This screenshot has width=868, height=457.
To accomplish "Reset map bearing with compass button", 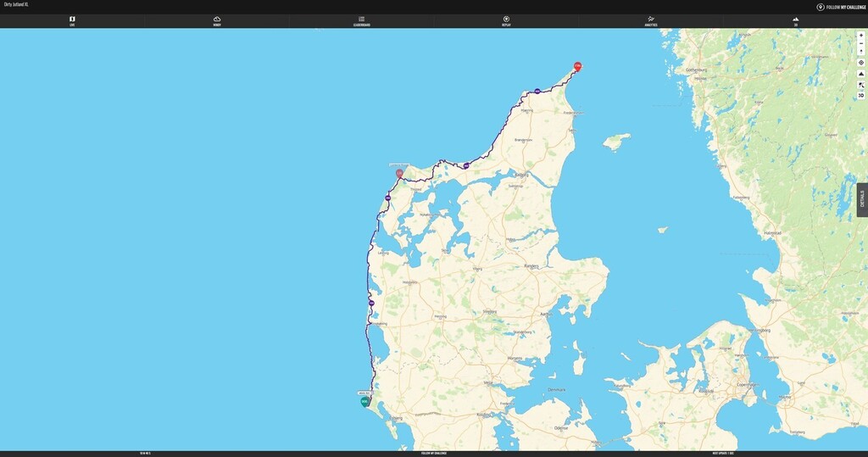I will (861, 52).
